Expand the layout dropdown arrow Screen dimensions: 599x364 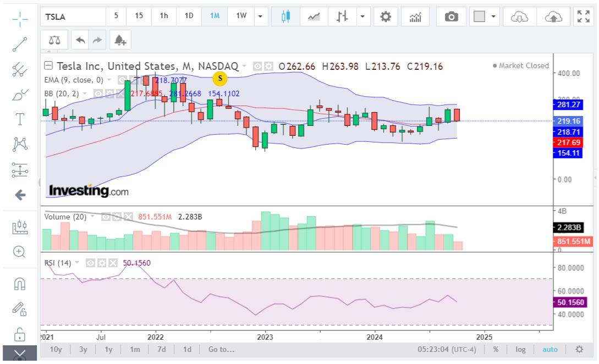point(493,16)
